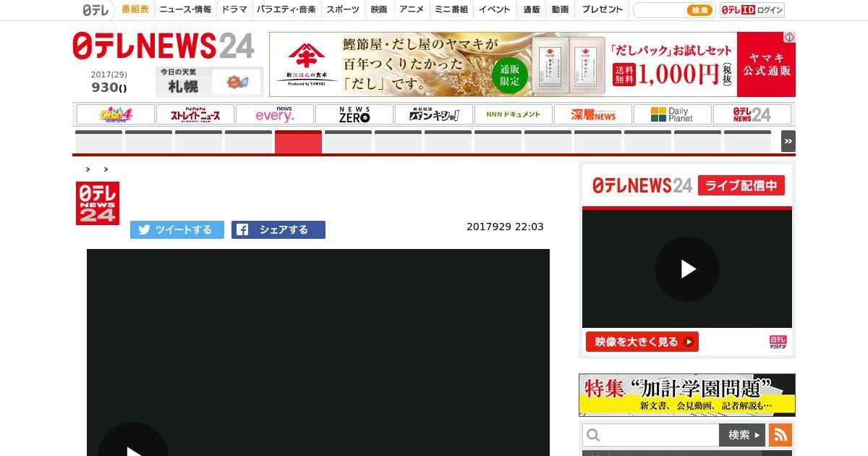The height and width of the screenshot is (456, 868).
Task: Click the dark 検索 button in sidebar
Action: pos(742,435)
